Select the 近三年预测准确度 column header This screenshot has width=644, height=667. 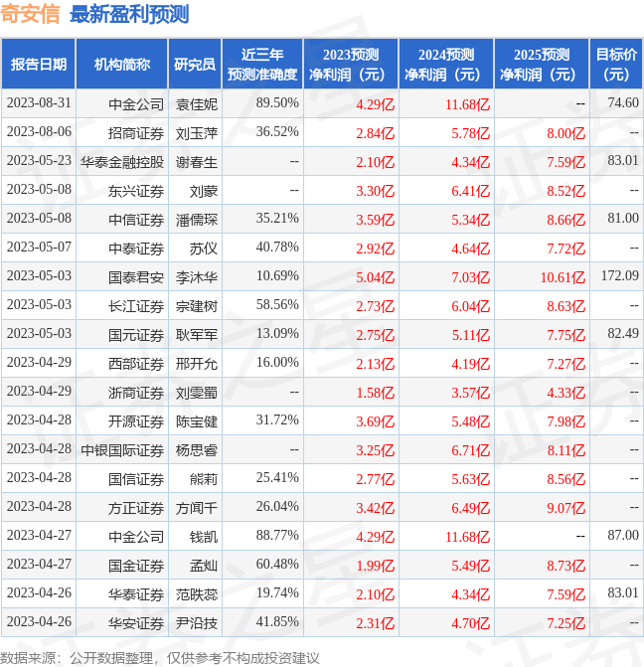click(262, 64)
